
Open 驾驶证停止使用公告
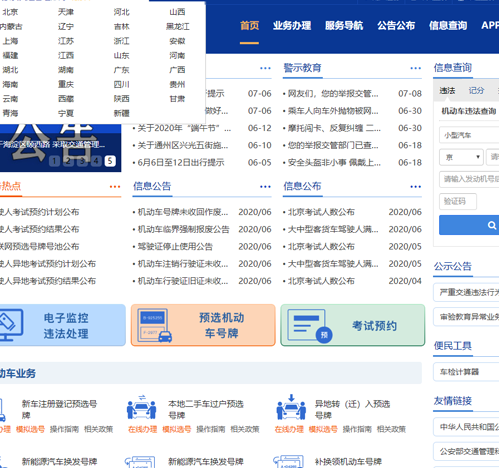click(x=175, y=247)
